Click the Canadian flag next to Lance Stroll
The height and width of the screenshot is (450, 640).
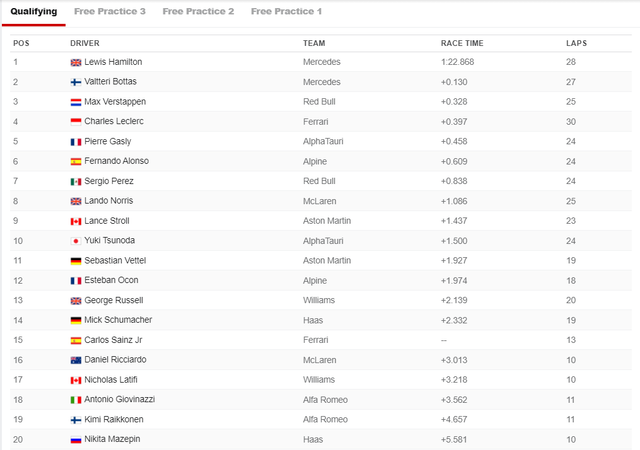76,221
